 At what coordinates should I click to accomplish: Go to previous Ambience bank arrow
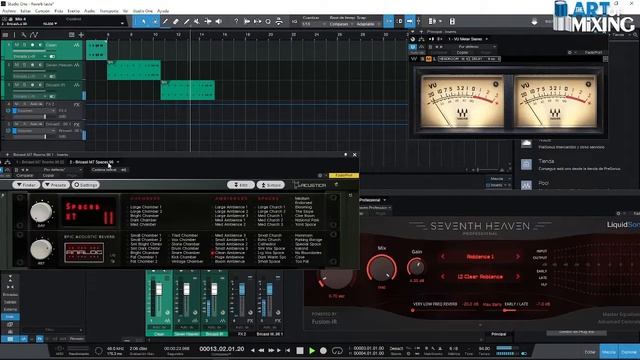443,257
